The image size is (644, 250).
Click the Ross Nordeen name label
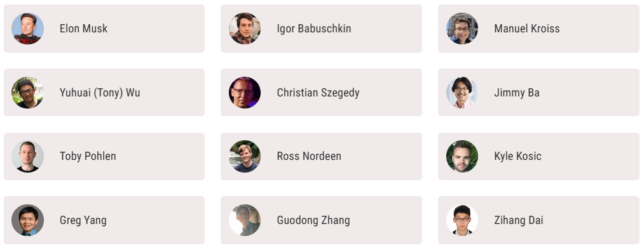pyautogui.click(x=309, y=156)
